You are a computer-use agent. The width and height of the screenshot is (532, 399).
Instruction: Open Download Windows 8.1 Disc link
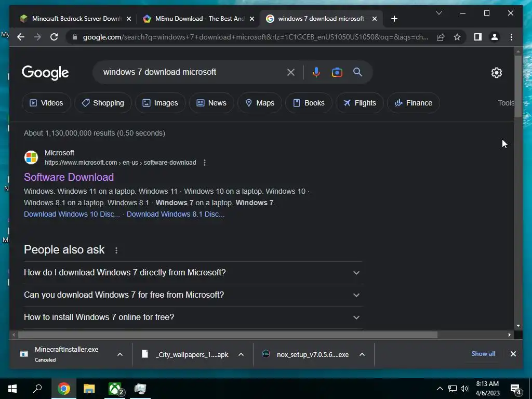(x=176, y=214)
